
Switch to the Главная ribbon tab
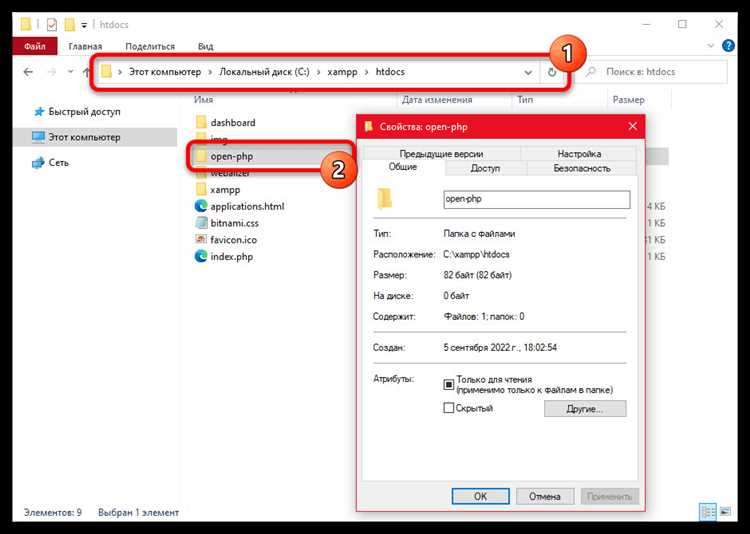pyautogui.click(x=85, y=46)
